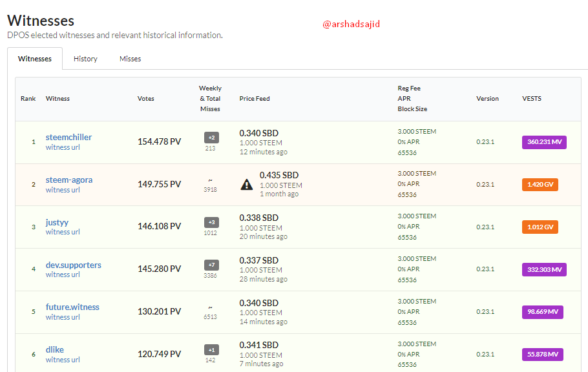Follow the witness url link under justyy
Viewport: 588px width, 372px height.
(x=63, y=232)
